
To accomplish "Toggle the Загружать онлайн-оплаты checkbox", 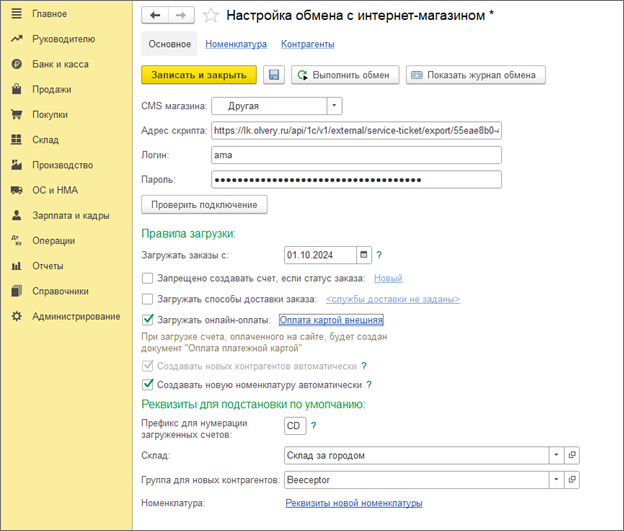I will 148,320.
